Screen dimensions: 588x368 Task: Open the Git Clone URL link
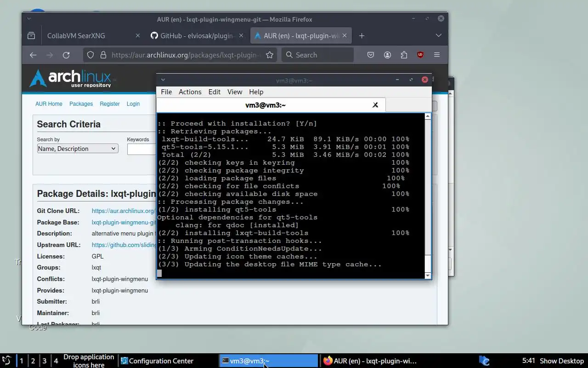tap(124, 211)
